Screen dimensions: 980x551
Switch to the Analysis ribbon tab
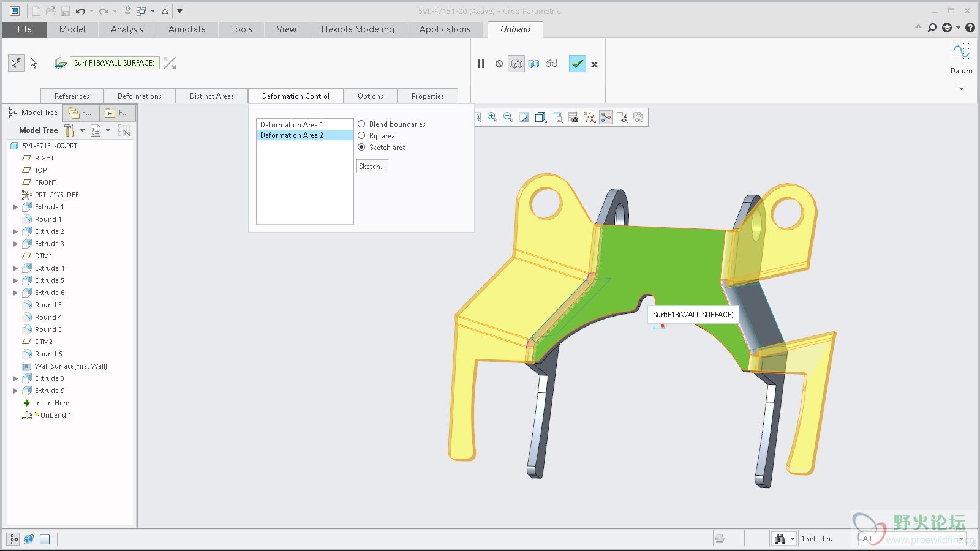[x=127, y=29]
